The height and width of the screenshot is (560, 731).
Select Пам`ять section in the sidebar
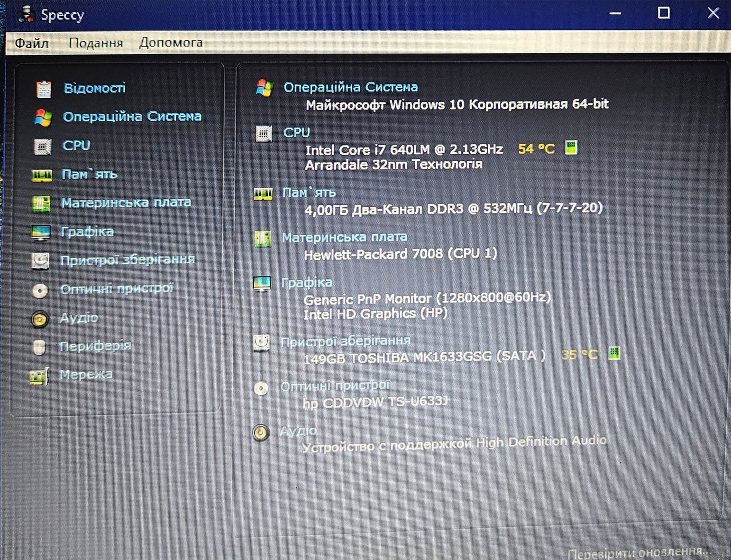(x=90, y=174)
